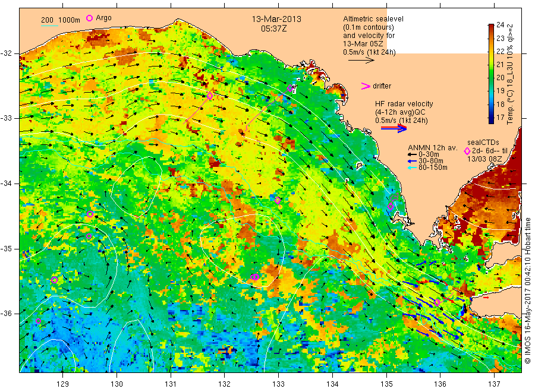The image size is (535, 392).
Task: Select the Argo float marker near 128.8E, 35.5S
Action: tap(54, 280)
